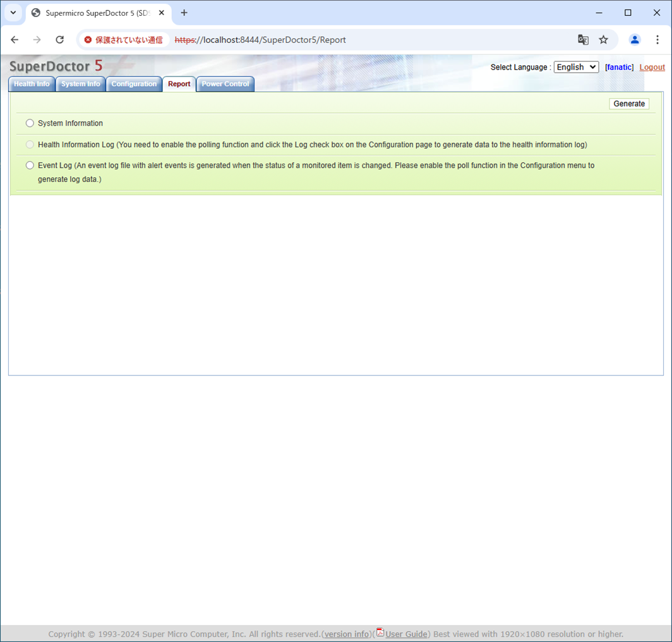Maximize the browser window
Screen dimensions: 672x642
click(628, 13)
